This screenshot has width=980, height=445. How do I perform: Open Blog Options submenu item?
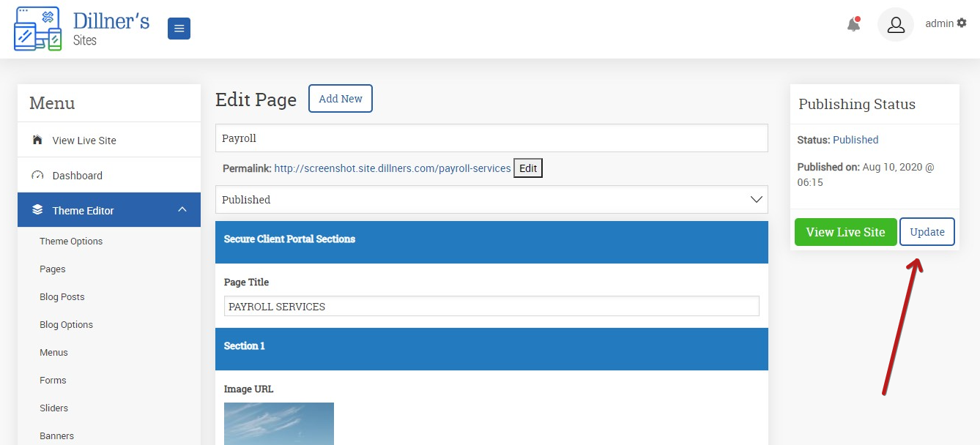tap(67, 325)
